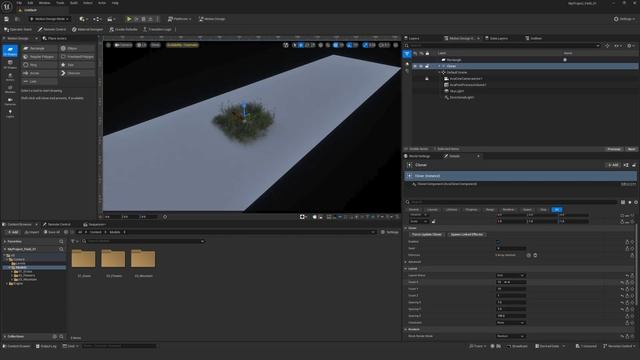Viewport: 640px width, 360px height.
Task: Click viewport hamburger options button
Action: click(x=109, y=45)
